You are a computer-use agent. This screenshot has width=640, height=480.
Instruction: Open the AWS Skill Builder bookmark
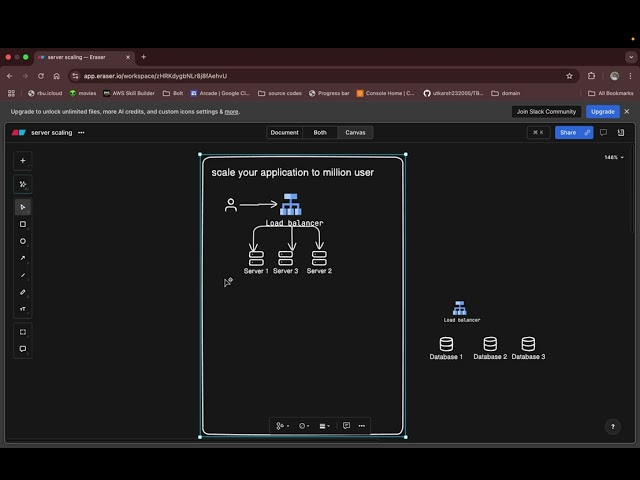(x=129, y=93)
